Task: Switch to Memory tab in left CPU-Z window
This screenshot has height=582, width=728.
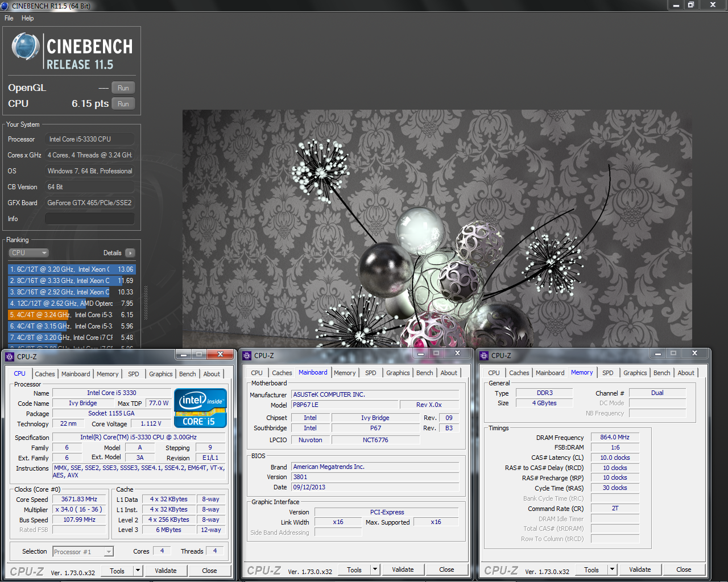Action: coord(107,374)
